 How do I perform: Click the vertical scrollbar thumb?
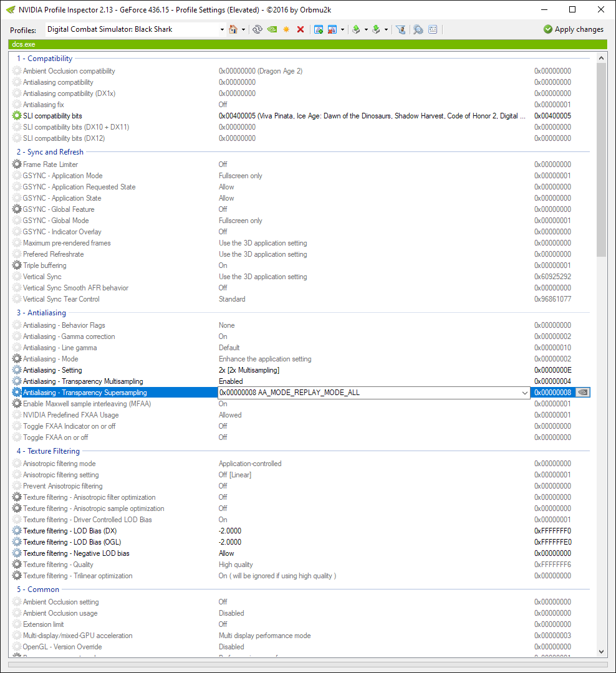tap(601, 160)
